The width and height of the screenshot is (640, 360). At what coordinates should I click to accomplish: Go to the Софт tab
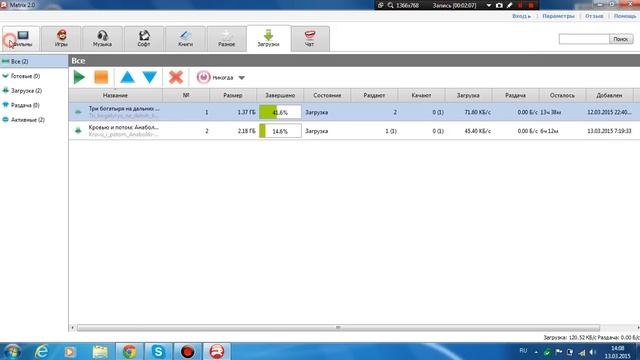(x=144, y=39)
